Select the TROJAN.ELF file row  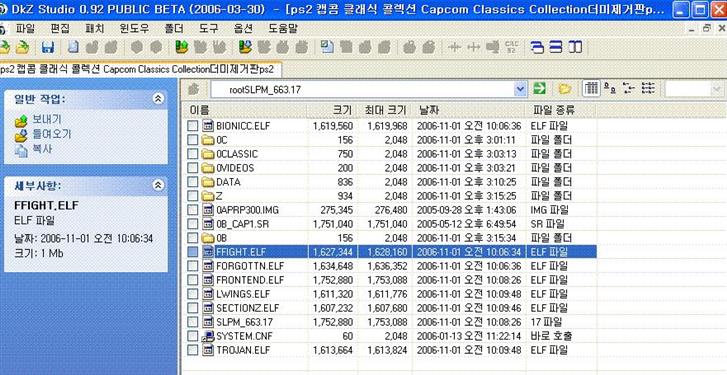(x=392, y=350)
